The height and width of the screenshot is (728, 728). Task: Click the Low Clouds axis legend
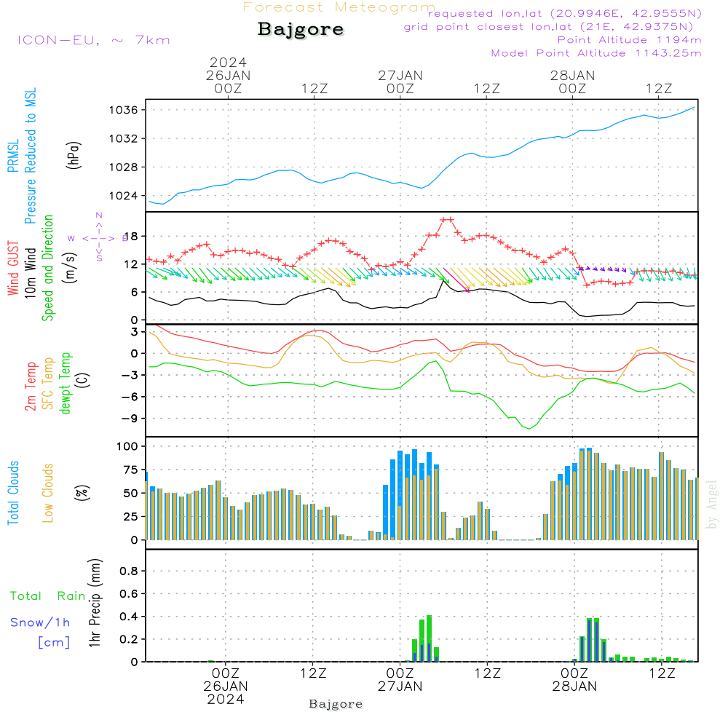47,493
